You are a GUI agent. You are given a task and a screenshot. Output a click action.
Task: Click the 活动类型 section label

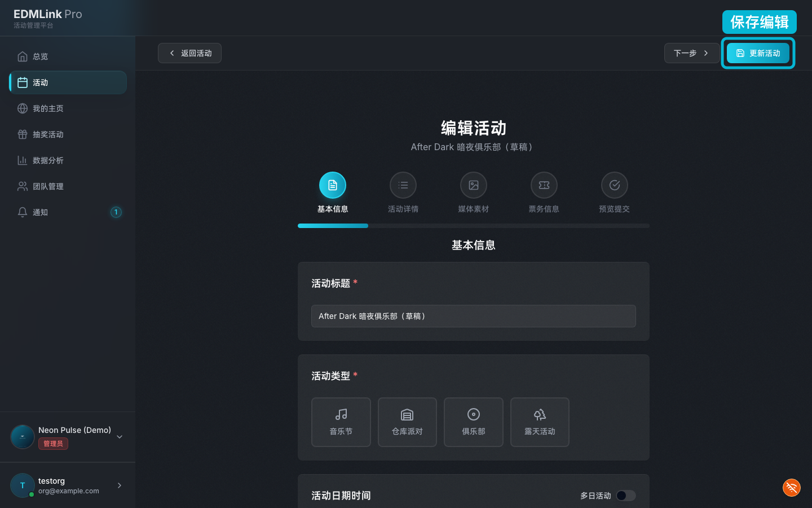click(331, 376)
